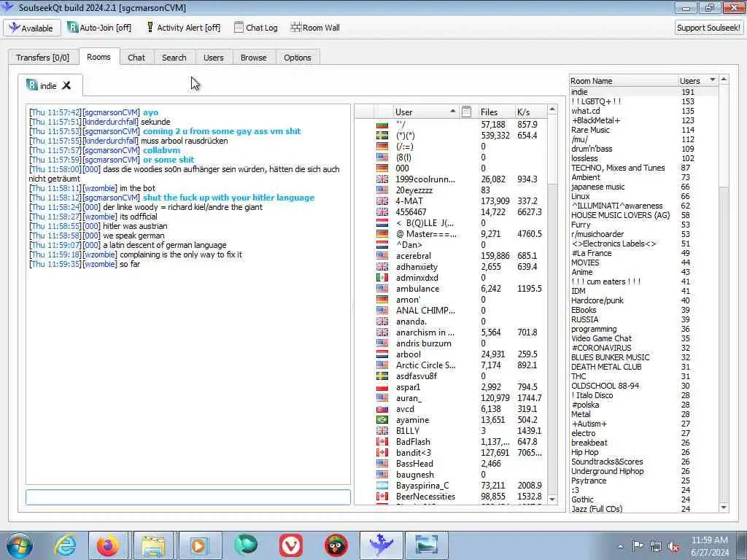Screen dimensions: 747x560
Task: Click the chat message input field
Action: [187, 497]
